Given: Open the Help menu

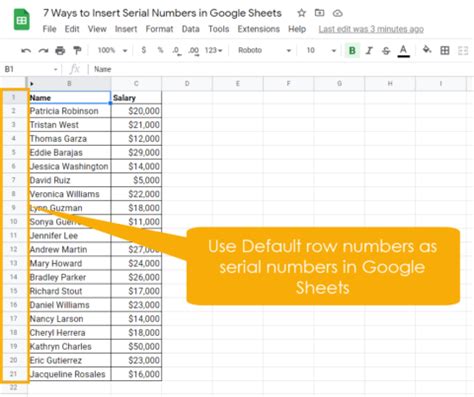Looking at the screenshot, I should pos(297,29).
